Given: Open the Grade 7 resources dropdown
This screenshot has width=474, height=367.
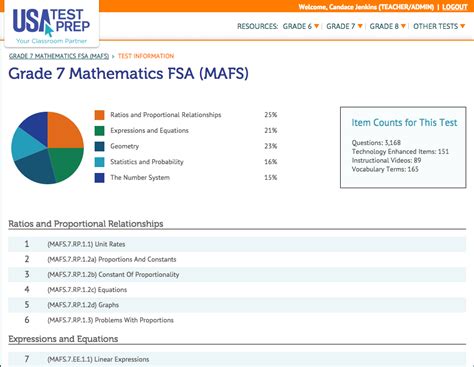Looking at the screenshot, I should pyautogui.click(x=344, y=26).
